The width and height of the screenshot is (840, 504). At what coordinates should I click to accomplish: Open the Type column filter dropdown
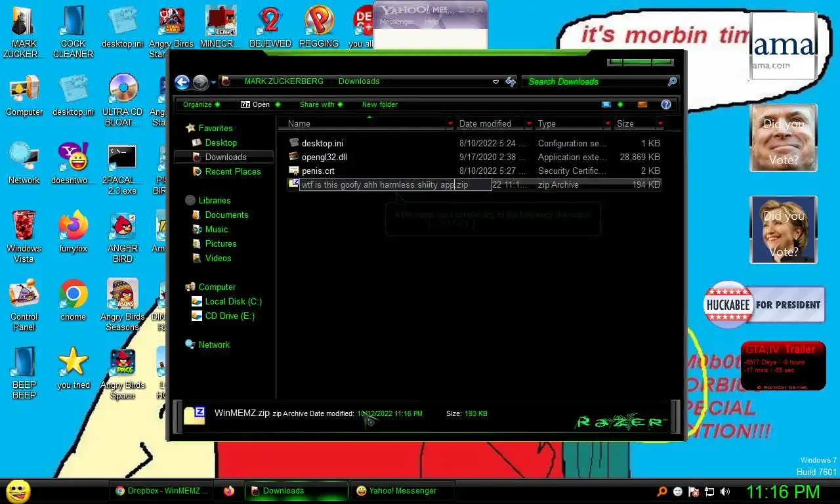pyautogui.click(x=608, y=123)
